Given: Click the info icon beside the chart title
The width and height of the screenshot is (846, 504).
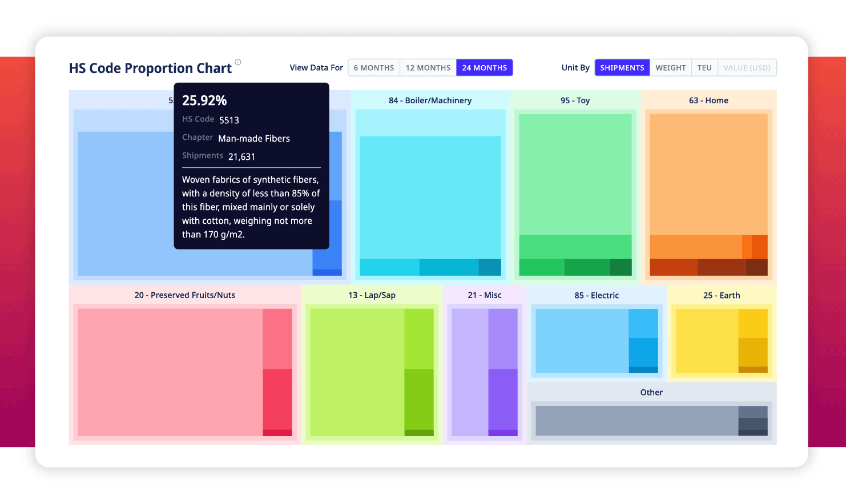Looking at the screenshot, I should coord(238,62).
